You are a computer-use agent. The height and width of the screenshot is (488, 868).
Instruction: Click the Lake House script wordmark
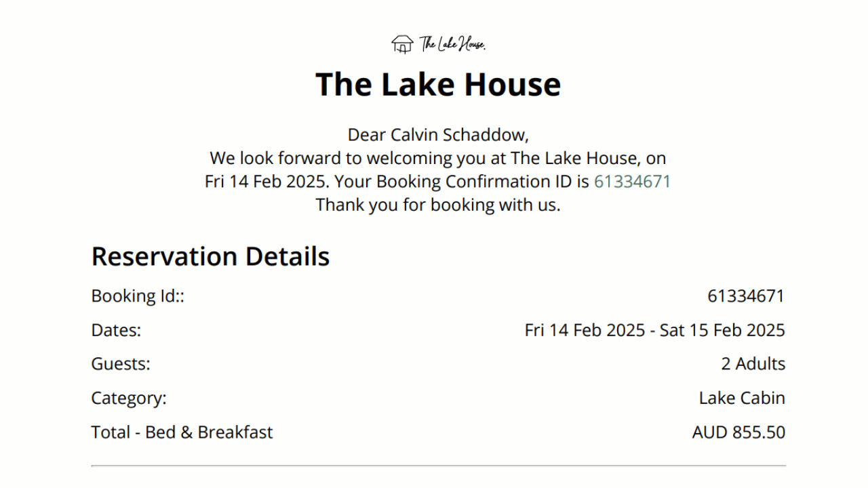pyautogui.click(x=452, y=44)
